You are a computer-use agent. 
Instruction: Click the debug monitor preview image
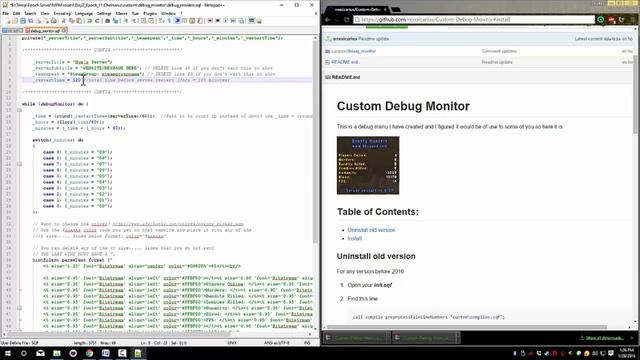tap(368, 165)
